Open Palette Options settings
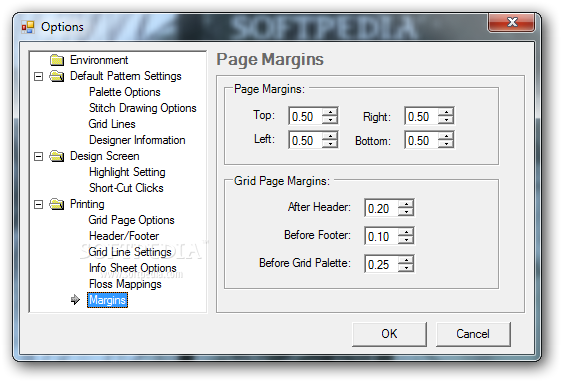562x382 pixels. [125, 92]
